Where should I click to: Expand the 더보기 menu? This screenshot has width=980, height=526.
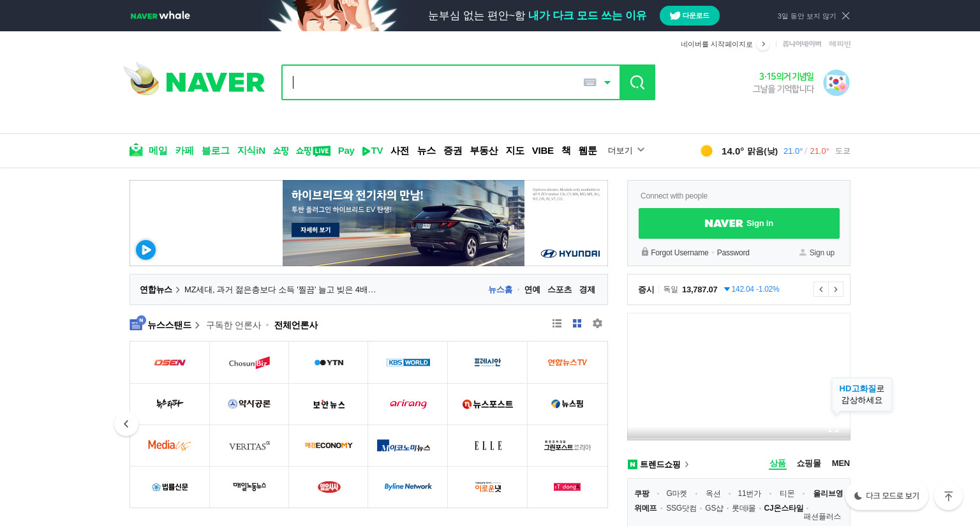626,151
